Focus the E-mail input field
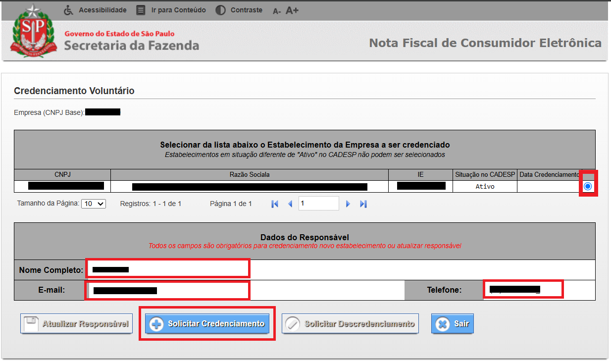This screenshot has height=364, width=611. coord(168,290)
